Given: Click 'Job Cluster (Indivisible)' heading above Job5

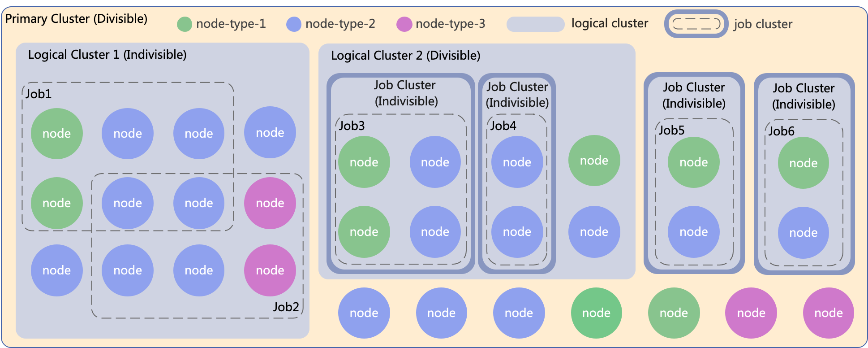Looking at the screenshot, I should click(x=694, y=96).
